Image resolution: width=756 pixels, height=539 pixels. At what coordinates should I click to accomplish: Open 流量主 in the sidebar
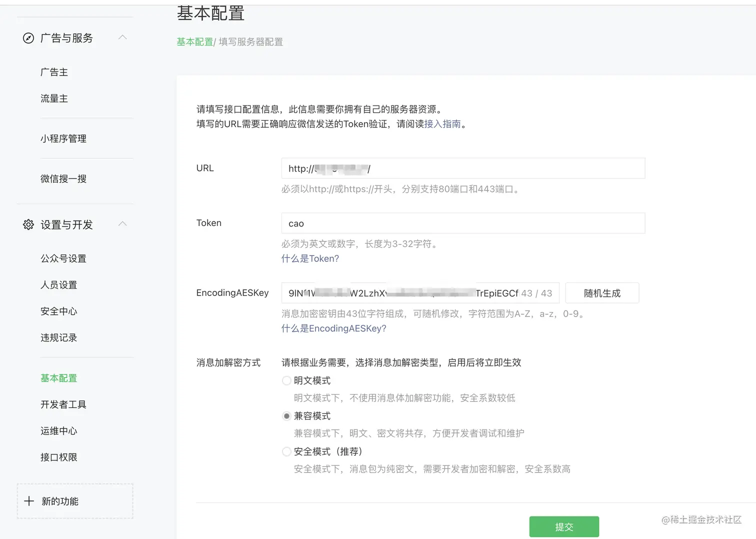(54, 98)
